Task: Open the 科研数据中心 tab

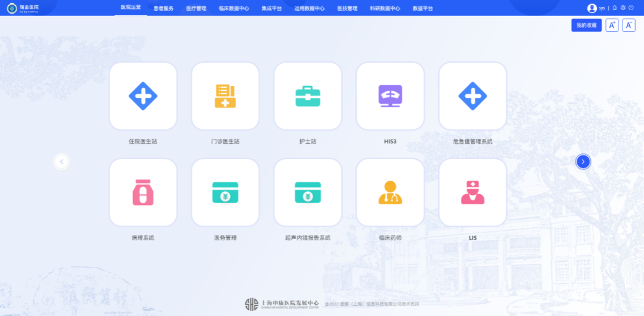Action: click(x=385, y=8)
